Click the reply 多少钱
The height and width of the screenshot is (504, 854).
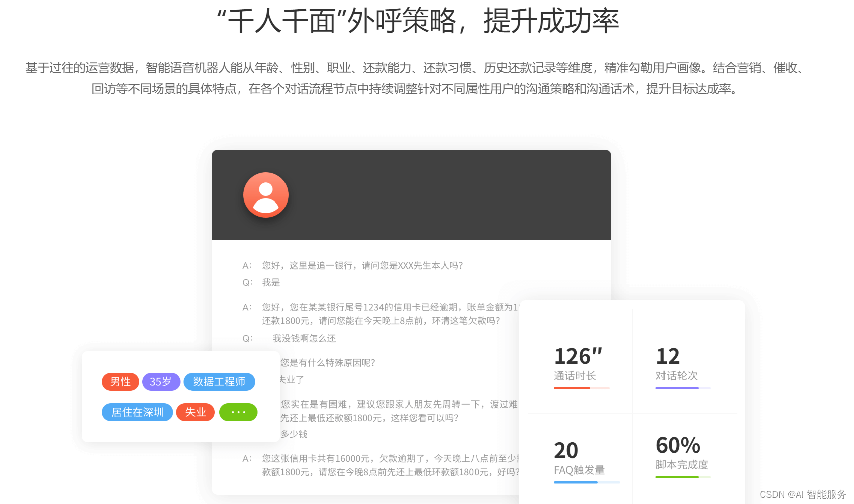tap(294, 434)
